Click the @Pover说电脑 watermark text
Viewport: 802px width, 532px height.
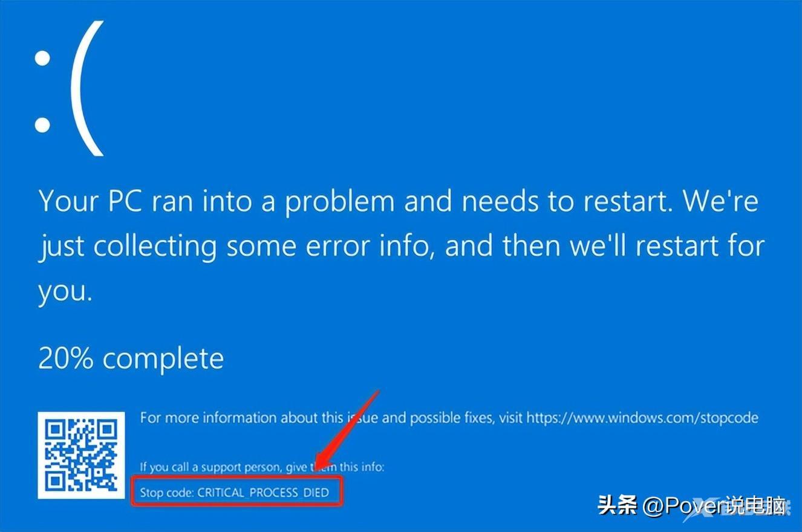click(x=716, y=505)
